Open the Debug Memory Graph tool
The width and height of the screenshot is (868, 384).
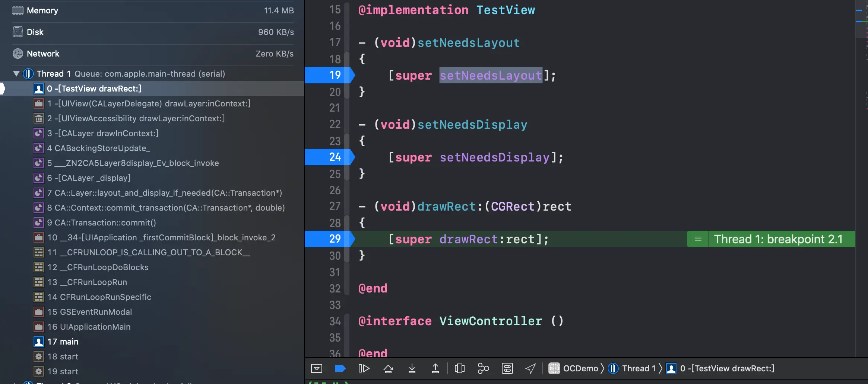click(x=483, y=368)
